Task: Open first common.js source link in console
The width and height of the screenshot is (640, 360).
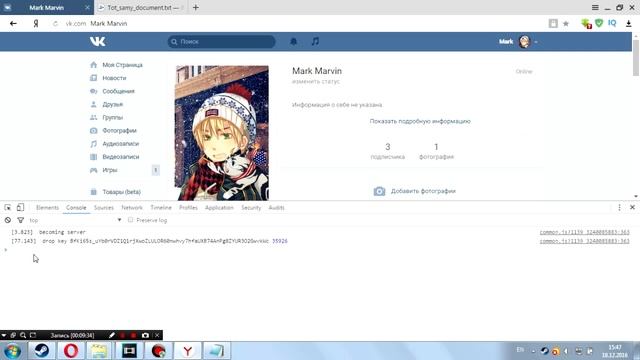Action: click(584, 232)
